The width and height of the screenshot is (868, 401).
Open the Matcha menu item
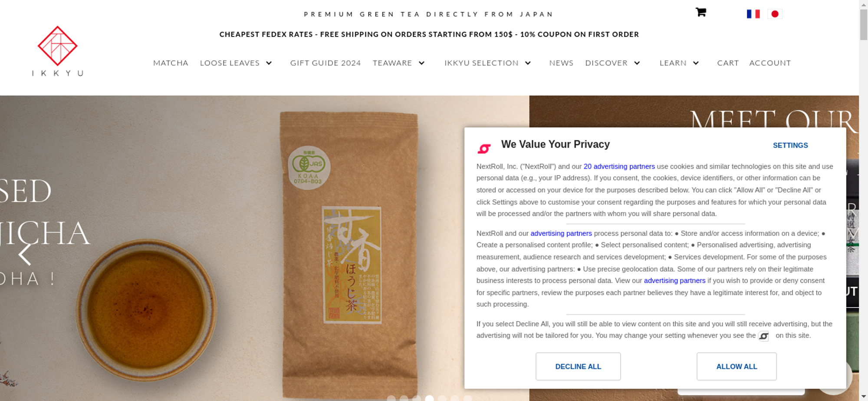tap(171, 63)
